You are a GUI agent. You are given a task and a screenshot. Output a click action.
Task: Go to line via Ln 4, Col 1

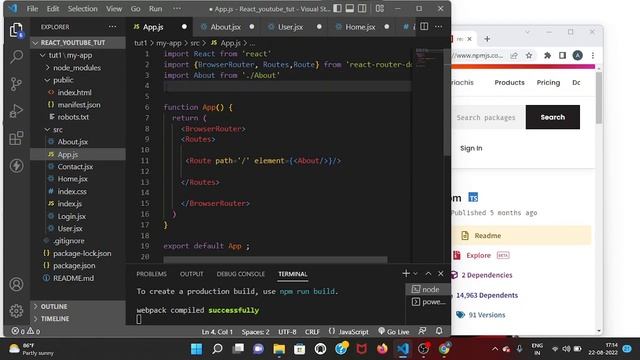pyautogui.click(x=217, y=331)
